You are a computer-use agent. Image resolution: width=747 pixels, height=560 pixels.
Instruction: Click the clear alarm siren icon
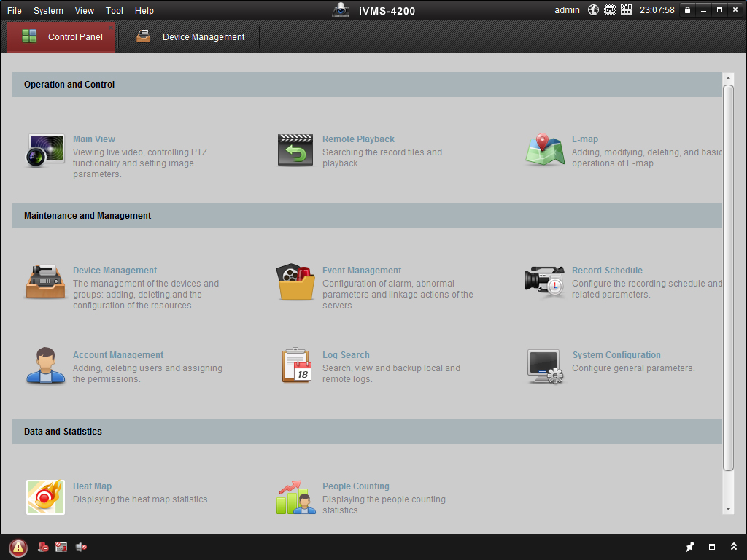tap(43, 547)
